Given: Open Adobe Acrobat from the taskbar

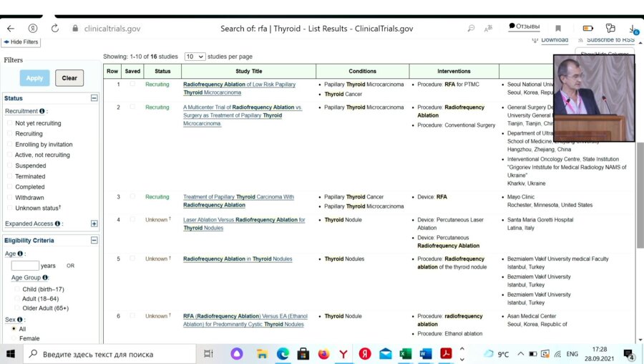Looking at the screenshot, I should [x=446, y=354].
